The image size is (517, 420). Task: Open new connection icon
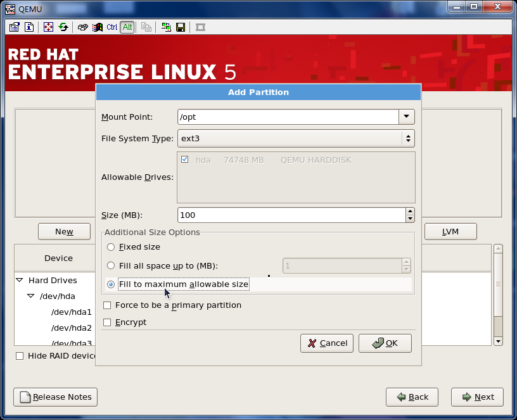pyautogui.click(x=166, y=27)
